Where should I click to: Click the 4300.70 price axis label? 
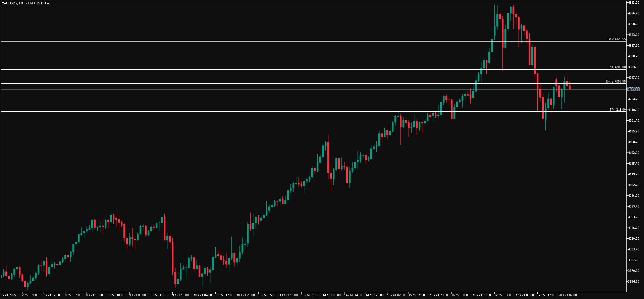pos(633,56)
